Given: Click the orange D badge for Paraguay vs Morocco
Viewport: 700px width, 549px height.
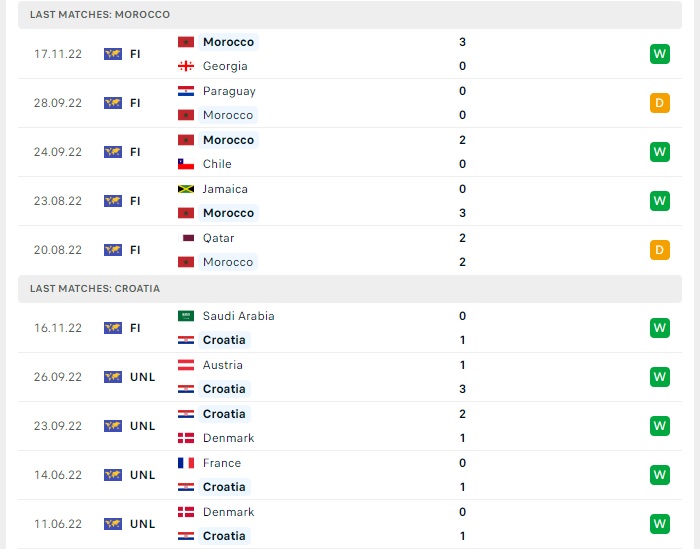Looking at the screenshot, I should tap(659, 103).
